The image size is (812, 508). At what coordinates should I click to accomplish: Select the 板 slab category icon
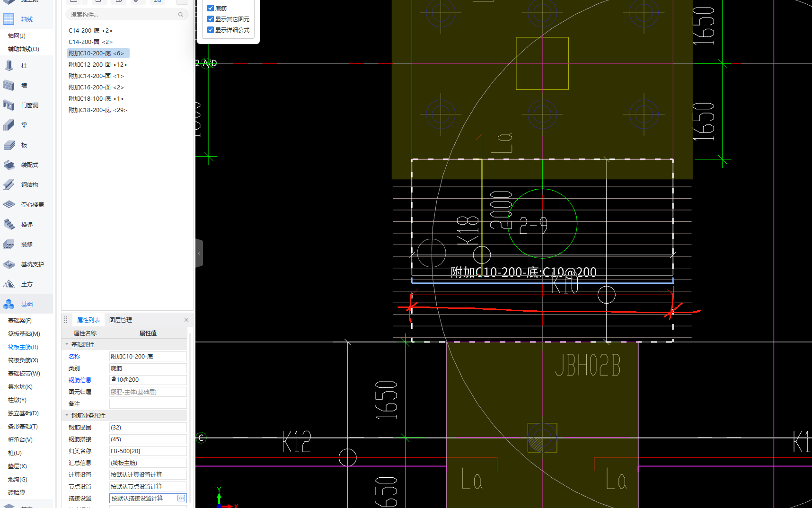tap(9, 145)
